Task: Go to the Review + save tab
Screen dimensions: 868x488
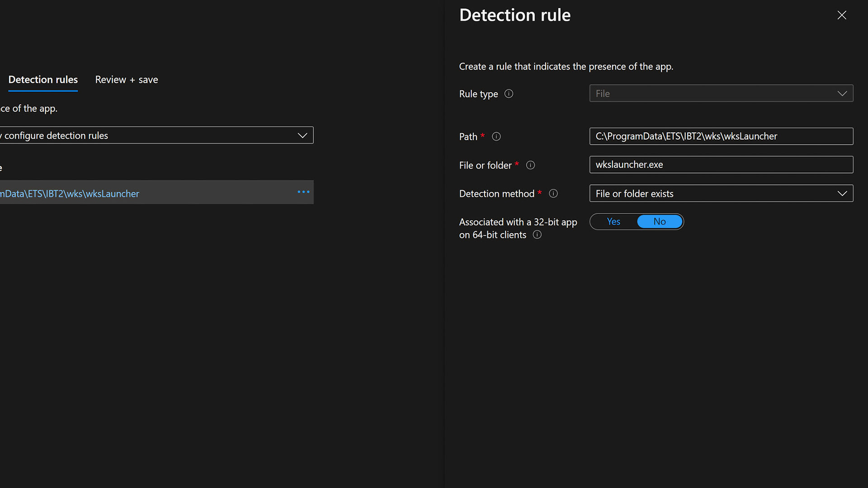Action: [x=127, y=80]
